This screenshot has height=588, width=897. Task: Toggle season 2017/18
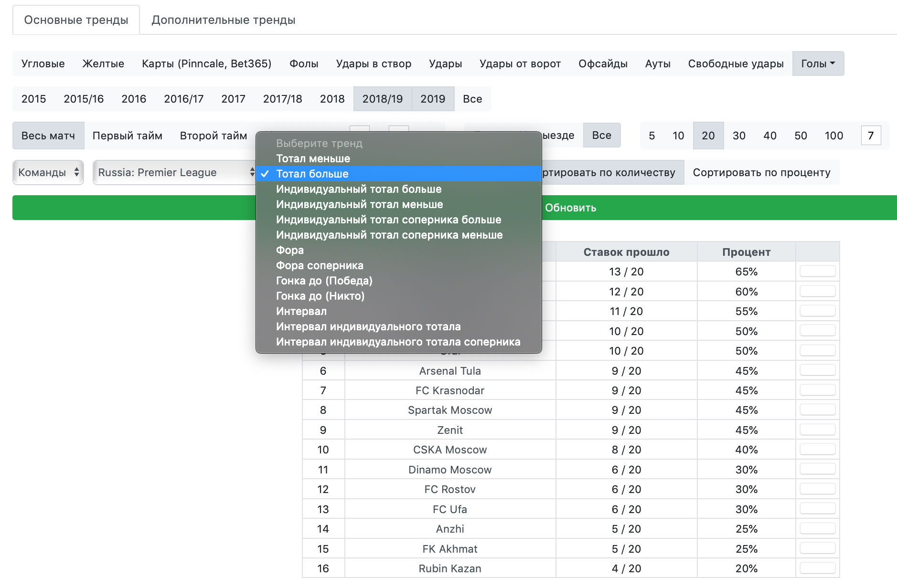(x=282, y=99)
